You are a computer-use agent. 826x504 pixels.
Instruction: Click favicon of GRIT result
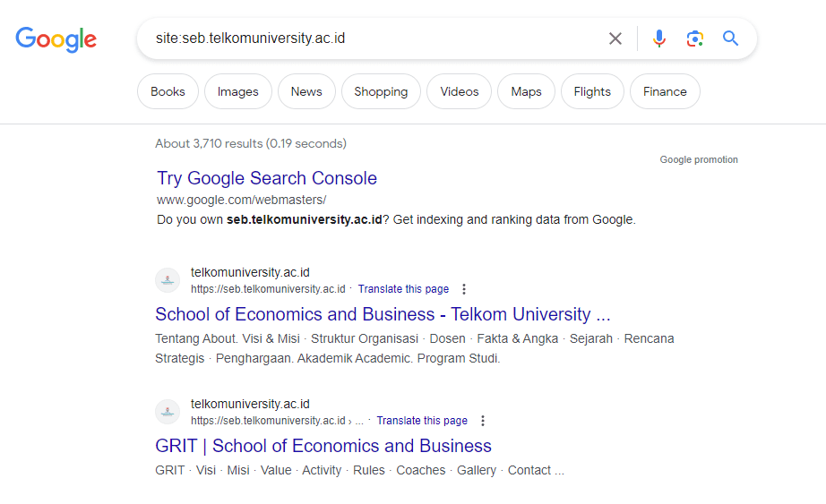click(168, 412)
